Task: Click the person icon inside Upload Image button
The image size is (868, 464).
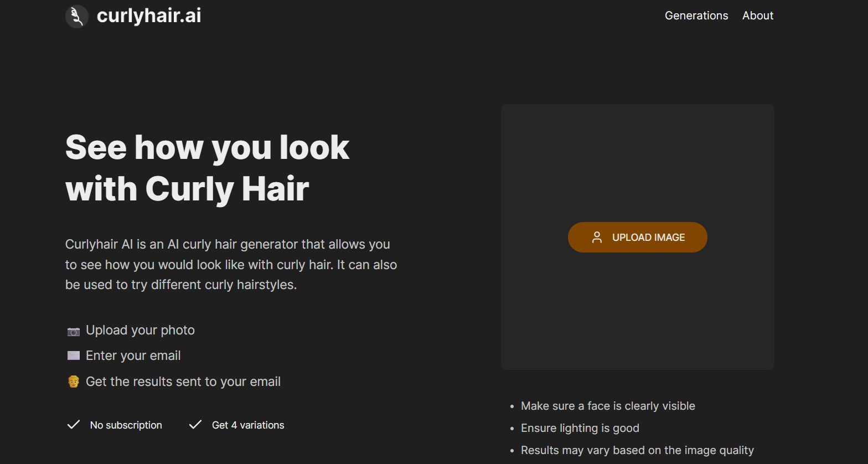Action: [597, 238]
